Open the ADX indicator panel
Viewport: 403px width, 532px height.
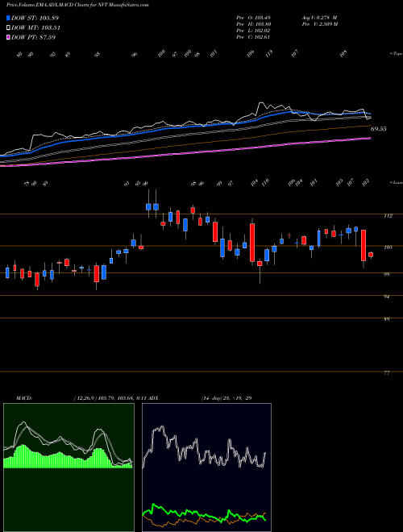[x=206, y=468]
